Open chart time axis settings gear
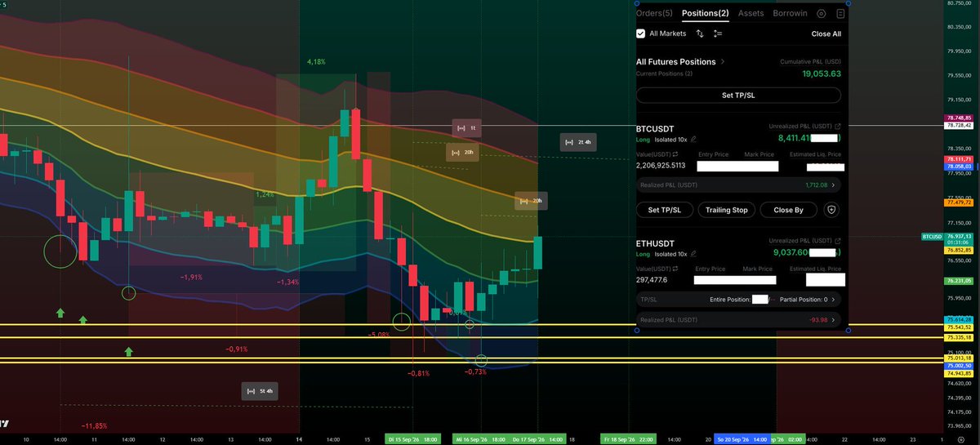980x445 pixels. tap(960, 439)
